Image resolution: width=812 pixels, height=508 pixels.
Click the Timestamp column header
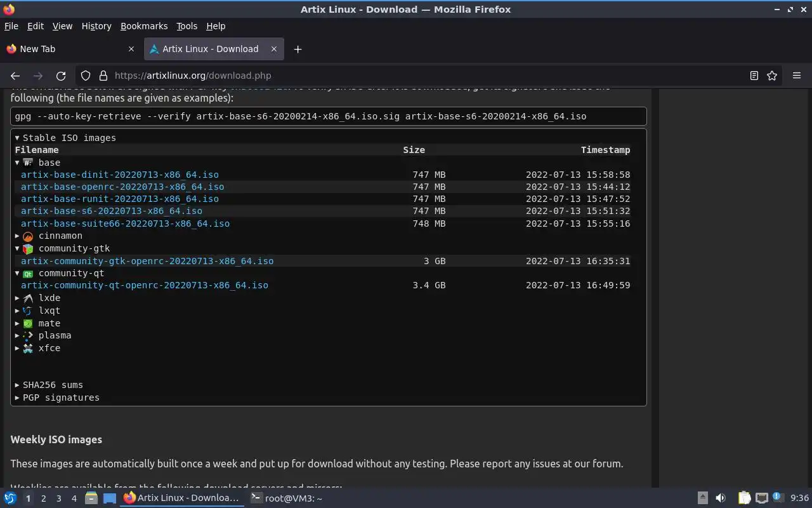pos(605,150)
